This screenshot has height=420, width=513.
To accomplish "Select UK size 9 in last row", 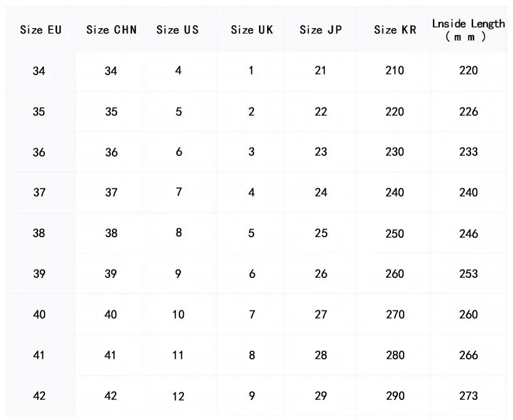I will (251, 396).
